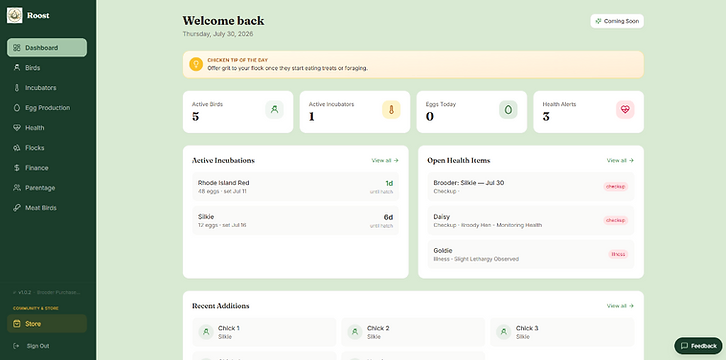Click the checkup tag on Daisy row
This screenshot has height=360, width=726.
click(615, 220)
